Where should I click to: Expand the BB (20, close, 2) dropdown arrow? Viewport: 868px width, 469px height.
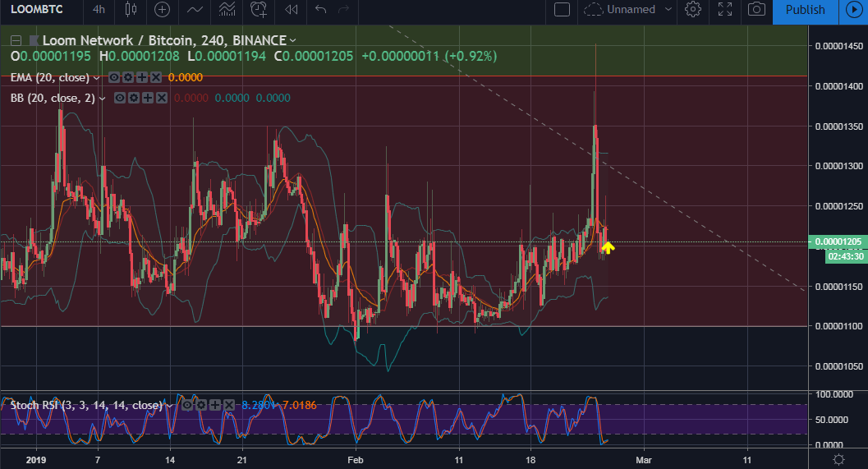[102, 99]
